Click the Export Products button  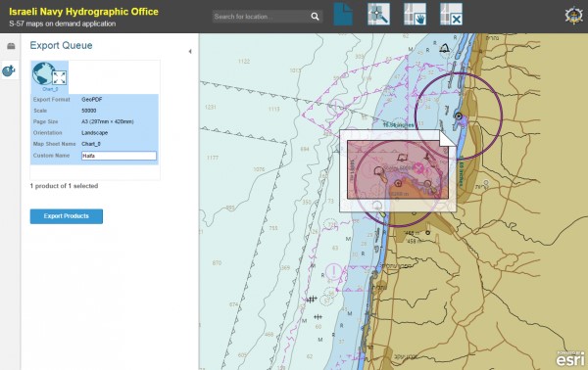coord(67,216)
